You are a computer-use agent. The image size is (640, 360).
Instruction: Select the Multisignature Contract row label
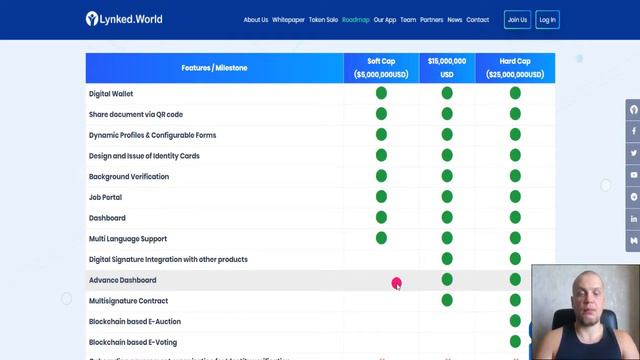click(129, 301)
